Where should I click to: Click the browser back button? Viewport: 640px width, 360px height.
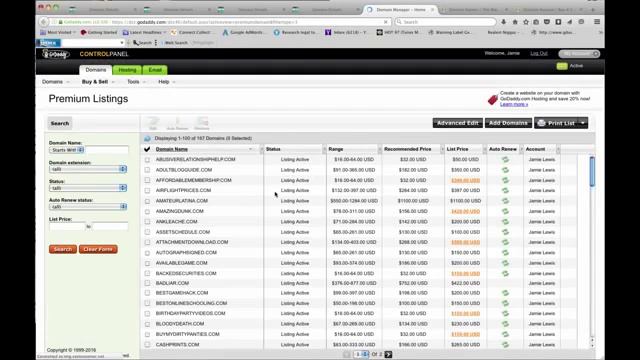point(44,22)
